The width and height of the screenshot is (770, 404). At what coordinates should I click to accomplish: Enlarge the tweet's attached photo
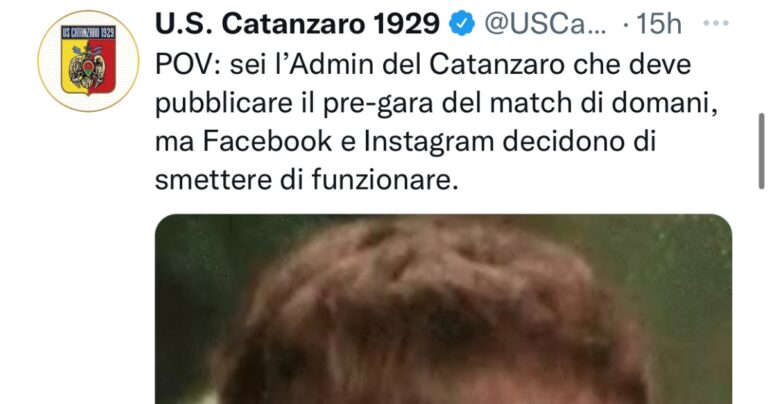coord(443,309)
